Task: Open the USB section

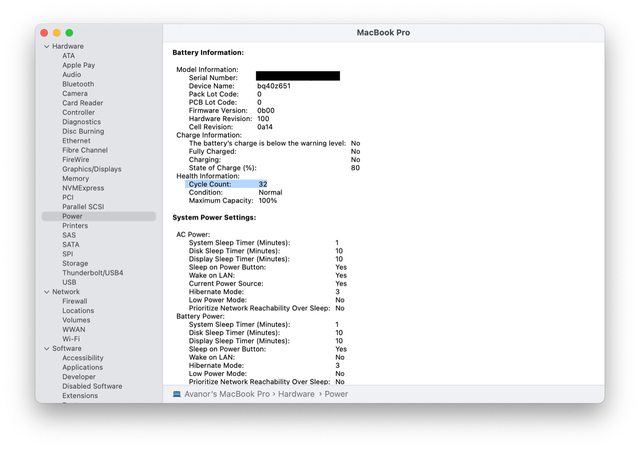Action: coord(69,282)
